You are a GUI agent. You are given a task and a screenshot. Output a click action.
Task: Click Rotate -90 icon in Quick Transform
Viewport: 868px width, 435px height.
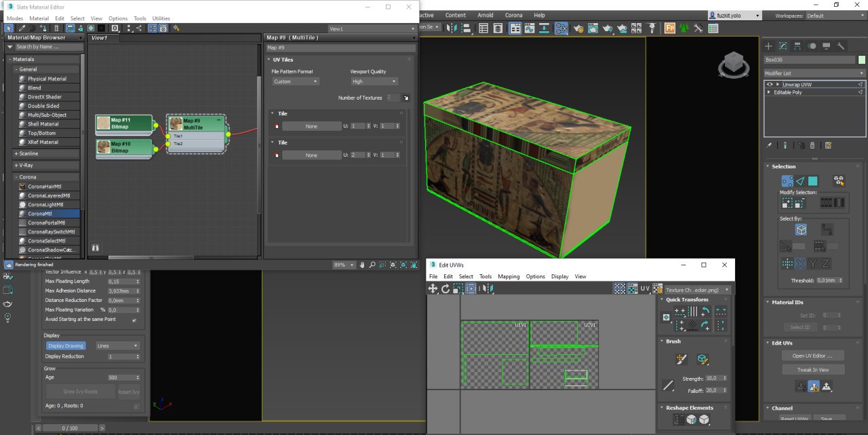tap(705, 326)
